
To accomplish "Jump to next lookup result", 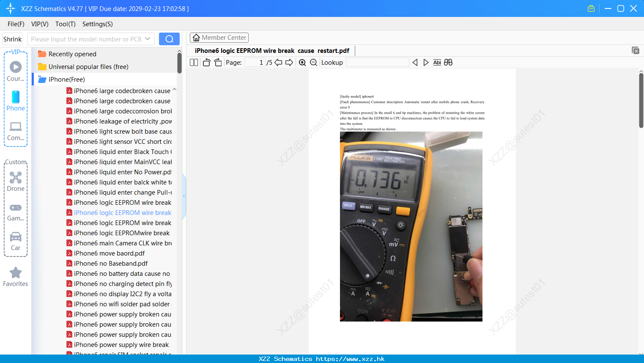I will point(426,63).
